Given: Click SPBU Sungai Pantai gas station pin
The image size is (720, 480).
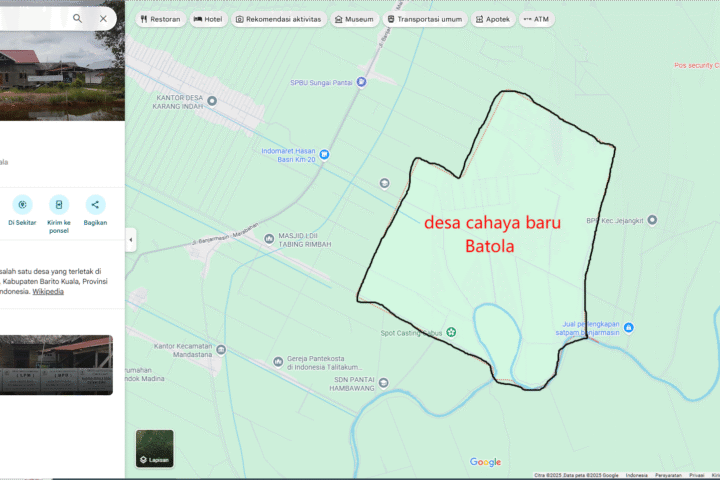Looking at the screenshot, I should point(361,82).
